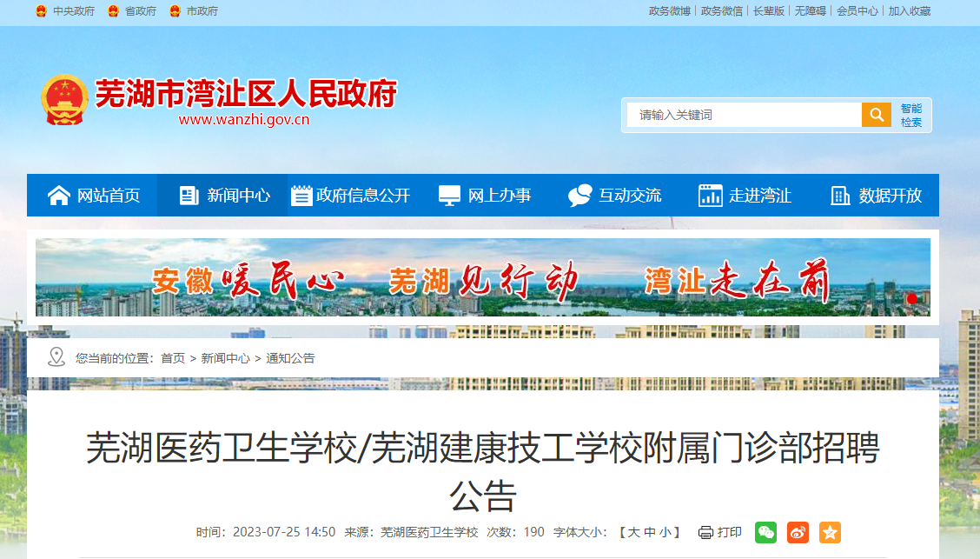Go to 网上办事 section
The image size is (980, 559).
pyautogui.click(x=483, y=195)
